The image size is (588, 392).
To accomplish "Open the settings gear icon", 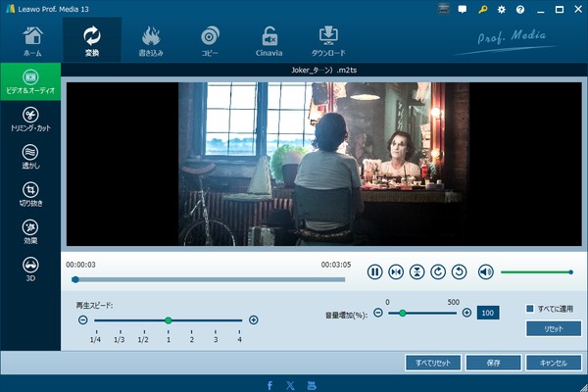I will pyautogui.click(x=502, y=10).
